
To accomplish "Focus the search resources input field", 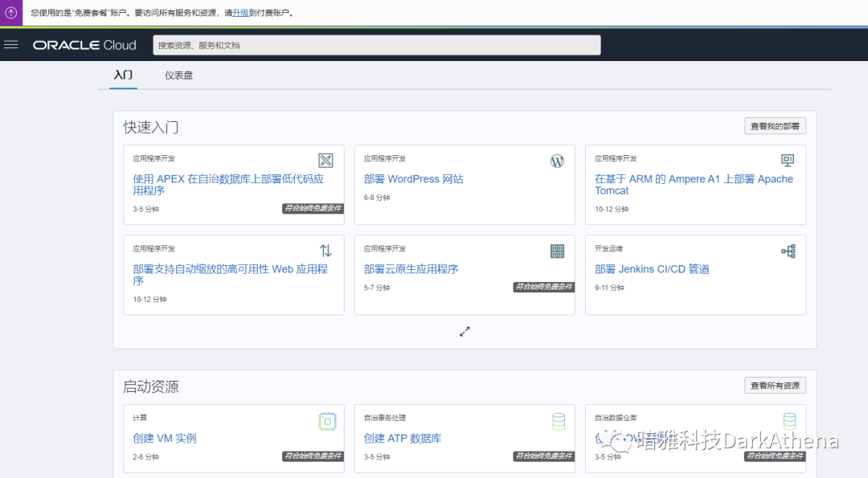I will (x=376, y=45).
